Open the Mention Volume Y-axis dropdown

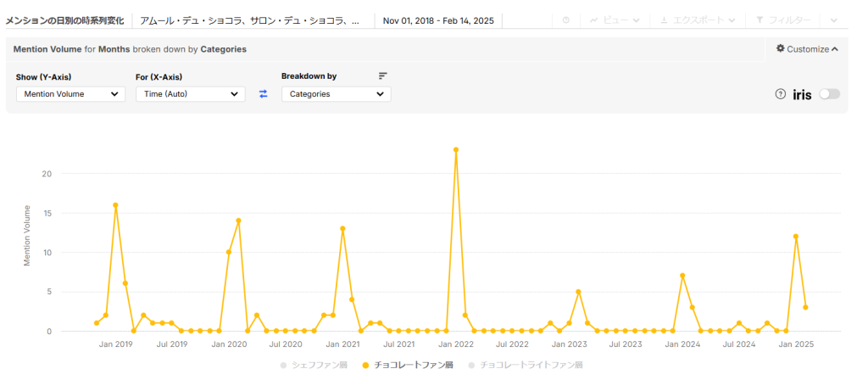(70, 94)
